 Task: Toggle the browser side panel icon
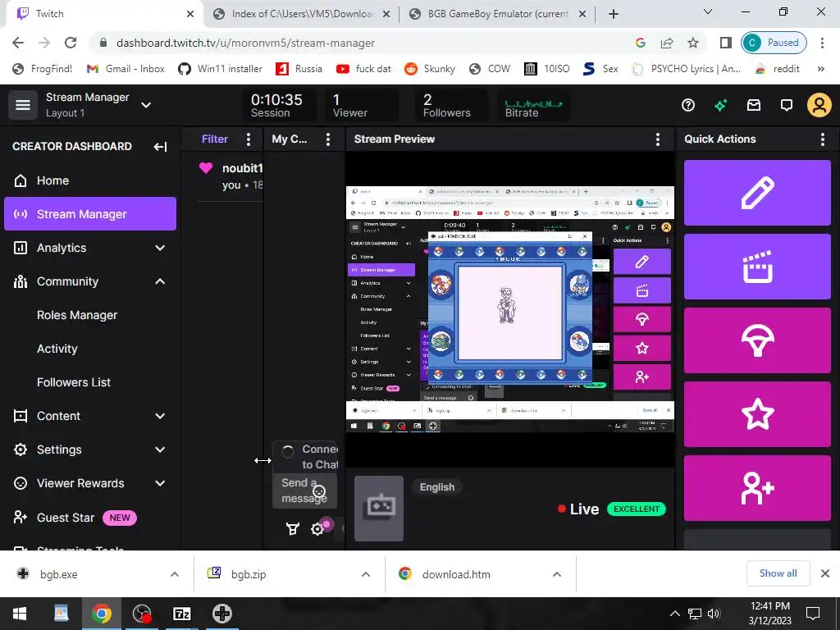726,43
